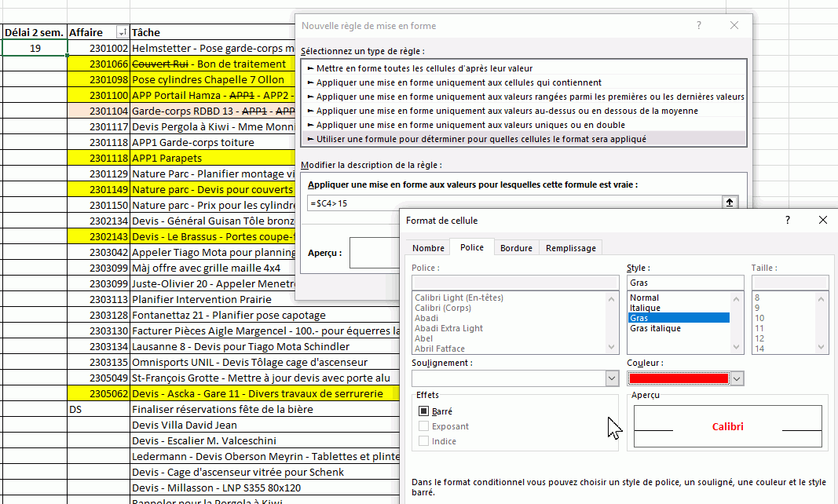Viewport: 838px width, 504px height.
Task: Click the help icon in the Nouvelle règle dialog
Action: coord(699,25)
